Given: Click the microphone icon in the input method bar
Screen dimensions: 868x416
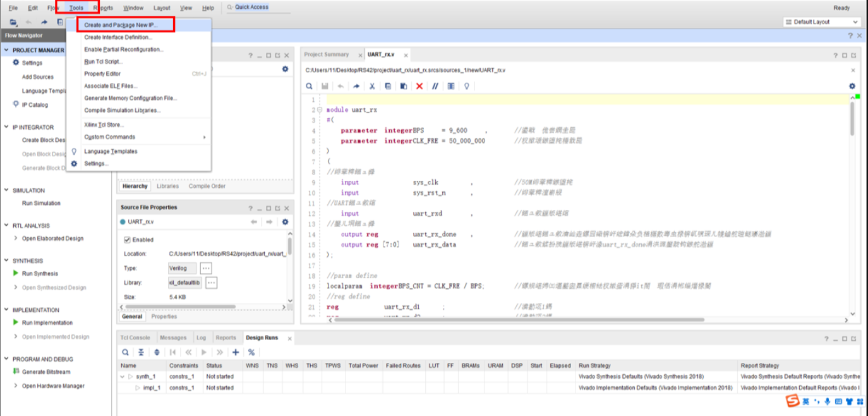Looking at the screenshot, I should point(827,401).
